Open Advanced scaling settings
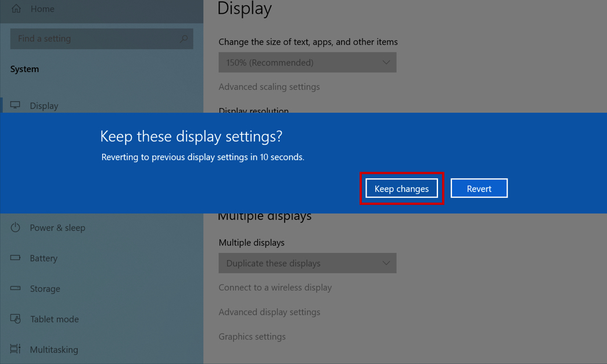The width and height of the screenshot is (607, 364). (x=269, y=87)
